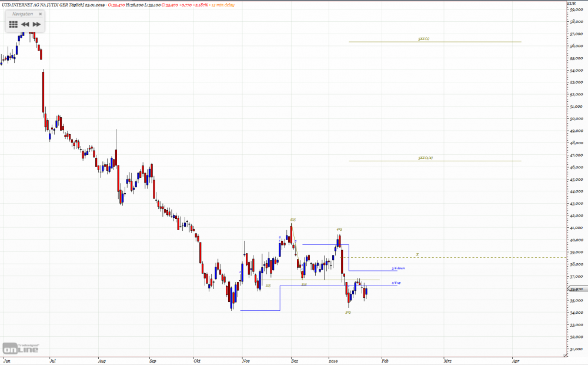This screenshot has width=588, height=365.
Task: Select the 5XZ (1/2) target line label
Action: [x=425, y=158]
